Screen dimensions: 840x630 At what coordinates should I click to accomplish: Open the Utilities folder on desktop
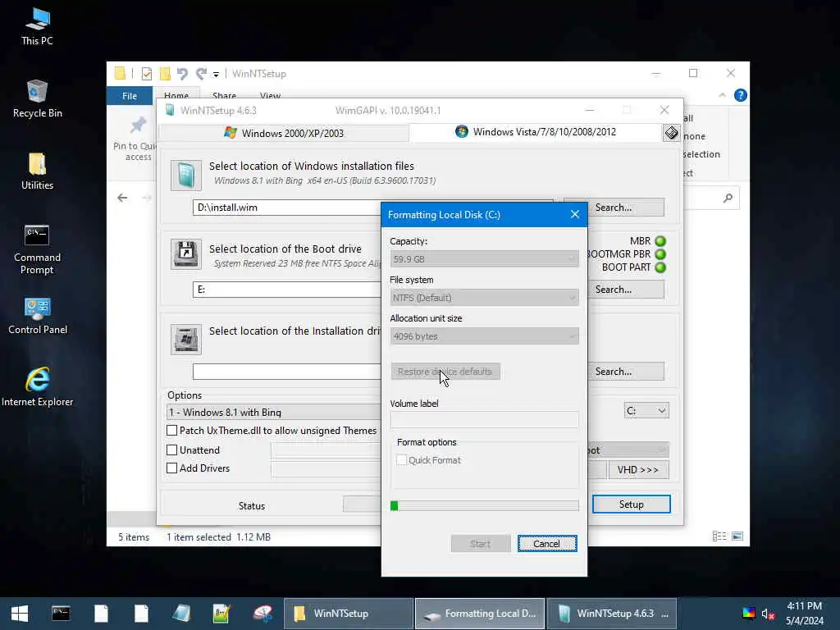point(38,171)
